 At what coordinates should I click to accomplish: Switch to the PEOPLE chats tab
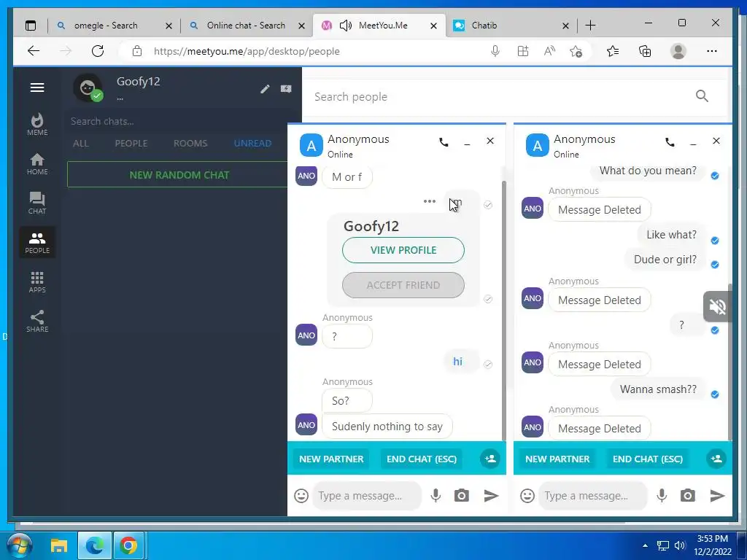[131, 144]
